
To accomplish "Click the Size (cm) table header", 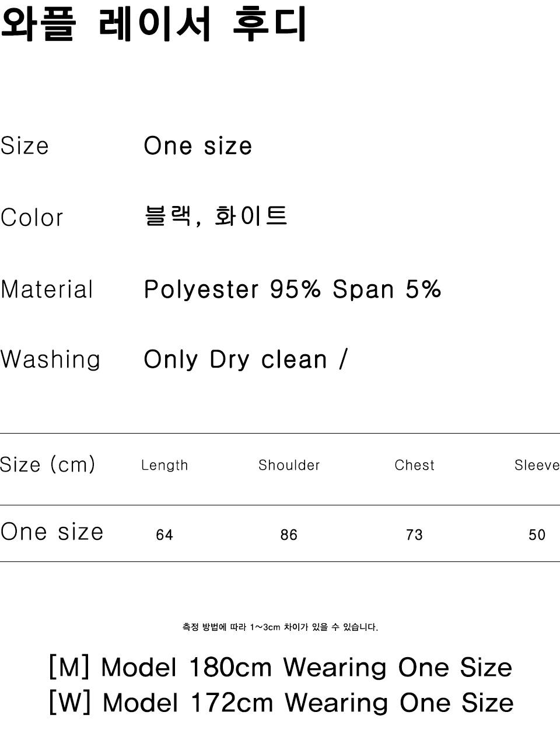I will 47,465.
